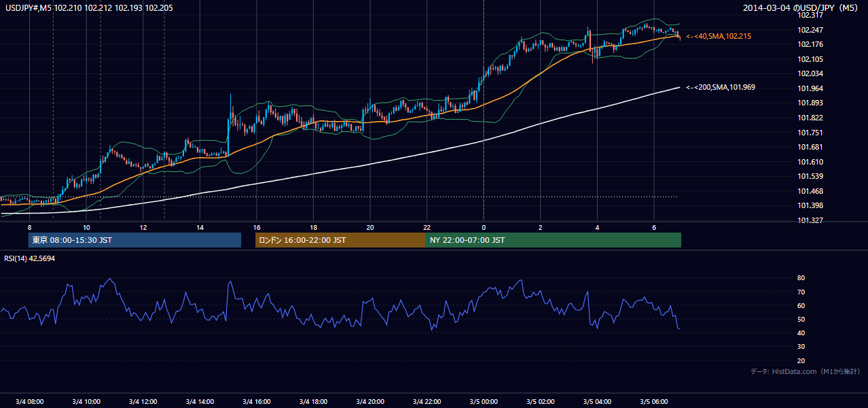
Task: Click the 3/5 00:00 time label
Action: click(484, 401)
